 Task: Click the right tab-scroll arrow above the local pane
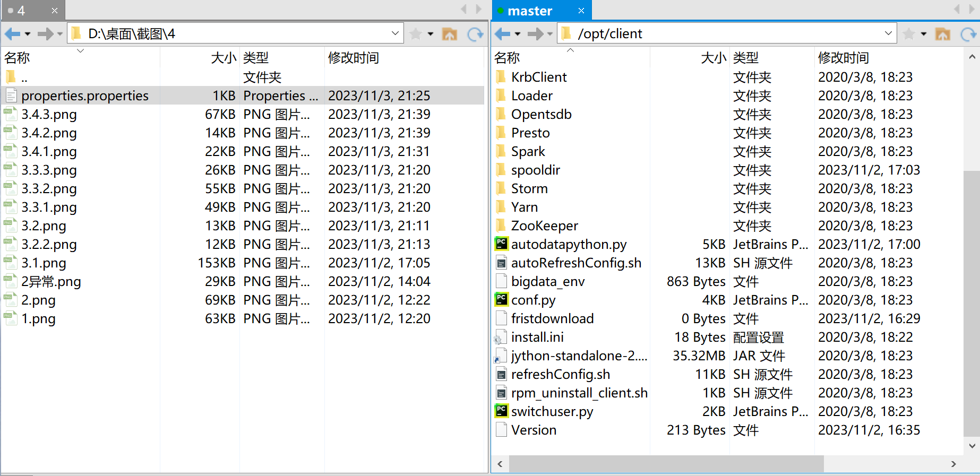(478, 9)
